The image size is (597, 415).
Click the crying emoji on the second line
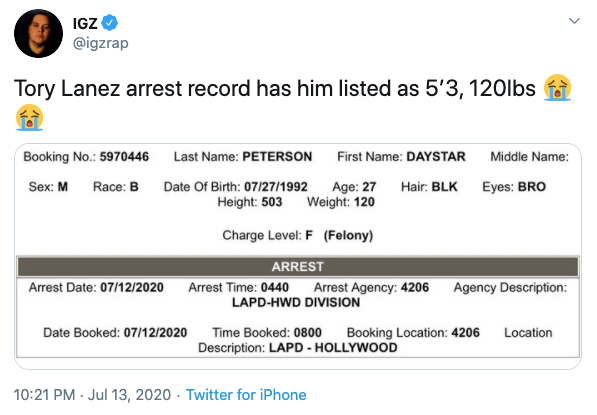click(x=29, y=117)
